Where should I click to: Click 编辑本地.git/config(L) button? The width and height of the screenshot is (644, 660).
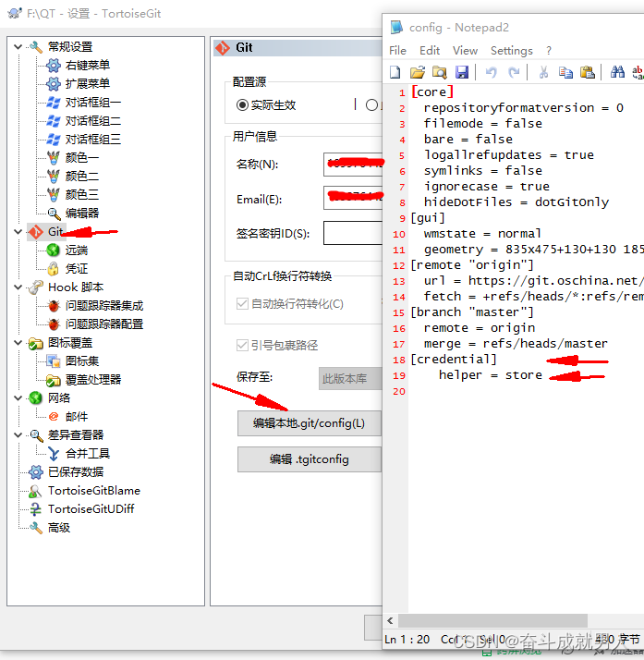tap(310, 423)
